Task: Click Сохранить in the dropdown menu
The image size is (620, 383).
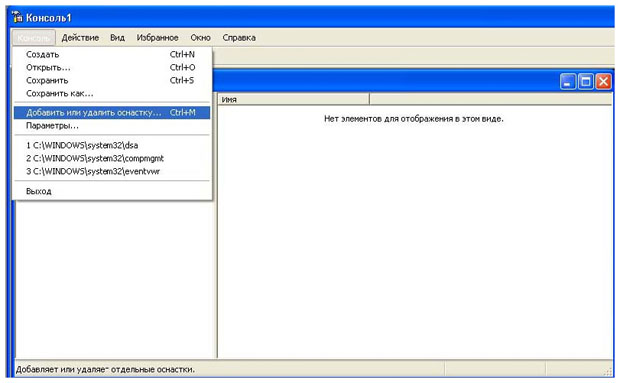Action: click(x=112, y=81)
